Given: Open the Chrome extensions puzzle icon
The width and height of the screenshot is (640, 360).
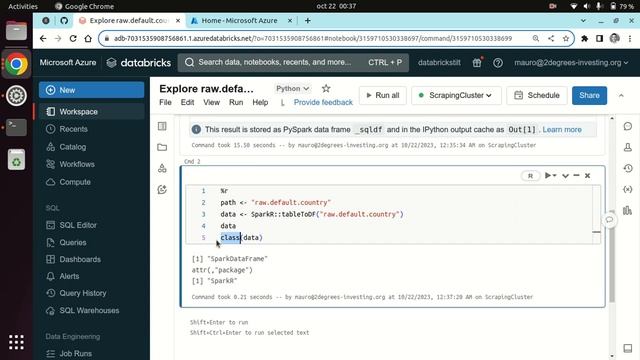Looking at the screenshot, I should pos(584,38).
